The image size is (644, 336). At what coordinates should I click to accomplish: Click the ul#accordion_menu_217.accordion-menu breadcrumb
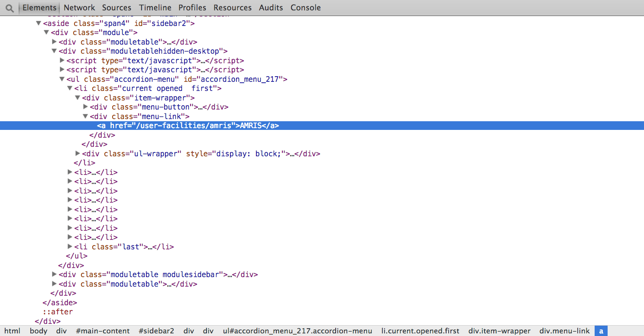point(298,331)
